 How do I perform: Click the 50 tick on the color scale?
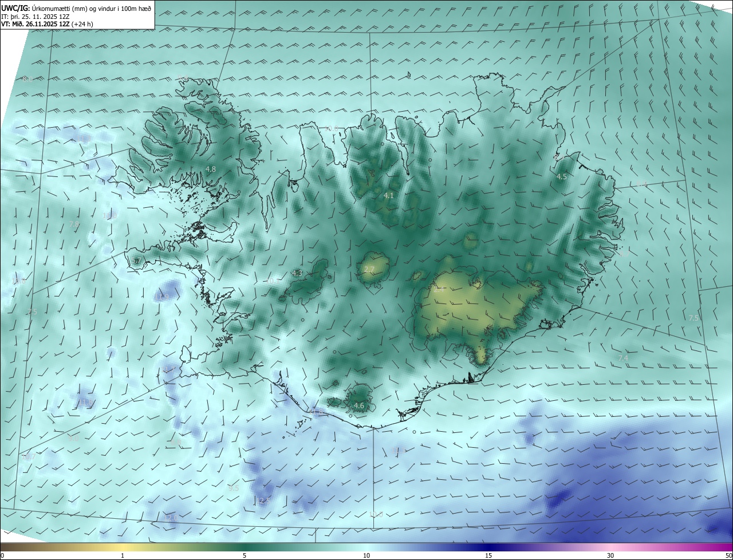point(728,555)
